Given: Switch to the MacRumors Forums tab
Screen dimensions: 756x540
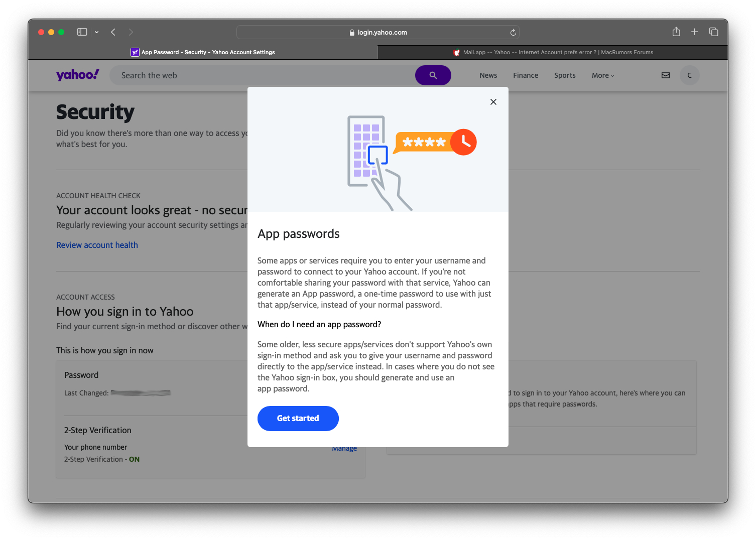Looking at the screenshot, I should (553, 52).
